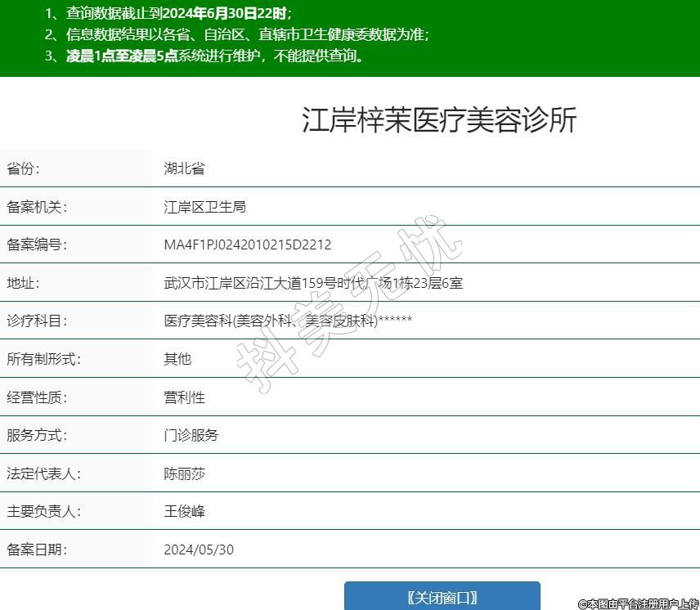Select the 湖北省 province value
Image resolution: width=700 pixels, height=610 pixels.
[x=184, y=169]
